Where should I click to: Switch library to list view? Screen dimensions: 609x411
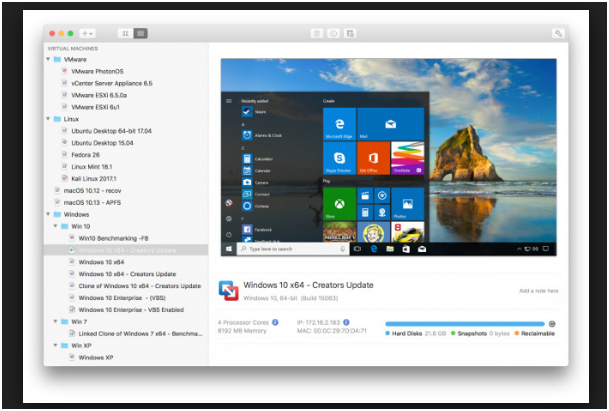(140, 33)
